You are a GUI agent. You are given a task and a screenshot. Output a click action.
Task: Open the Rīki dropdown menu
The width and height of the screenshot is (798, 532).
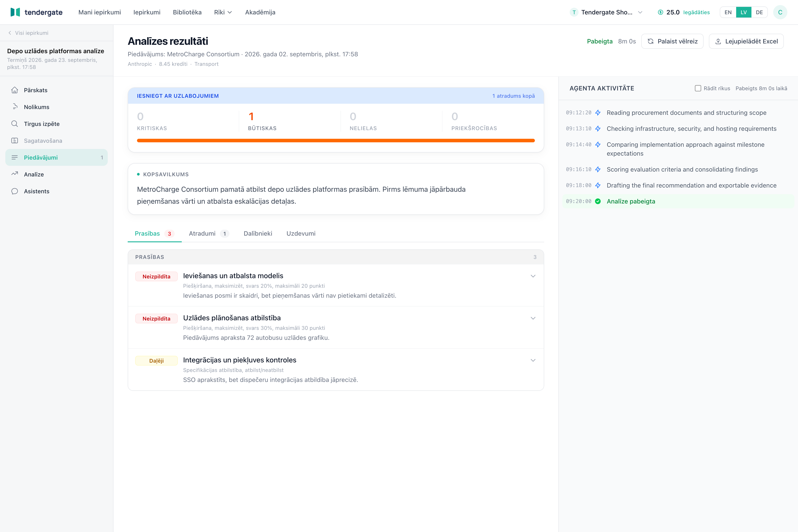(x=223, y=12)
